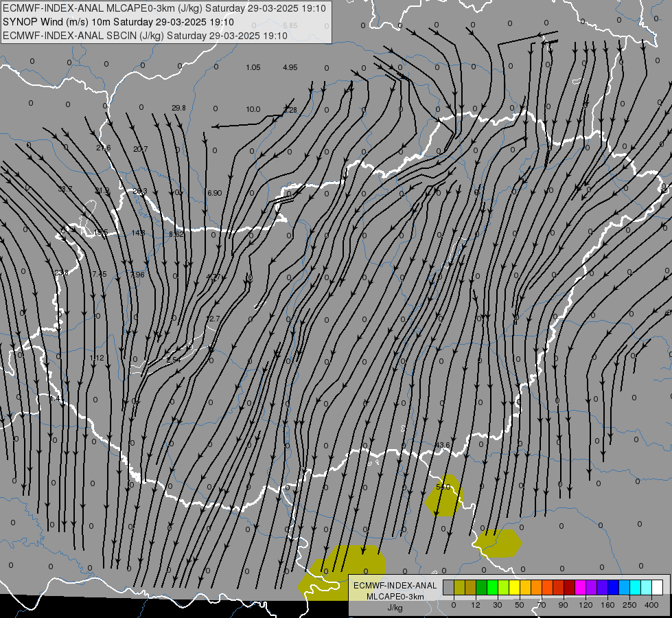The height and width of the screenshot is (618, 672).
Task: Click legend tick value 70
Action: [542, 605]
